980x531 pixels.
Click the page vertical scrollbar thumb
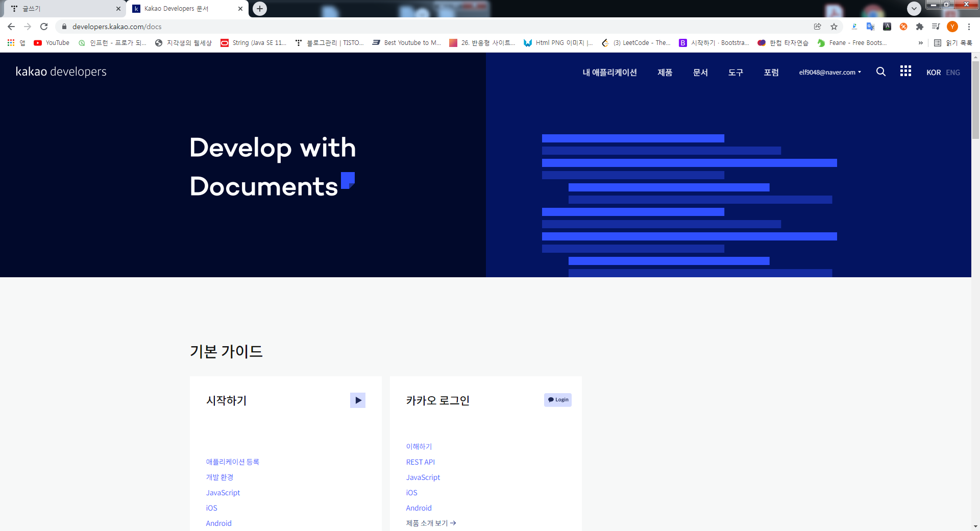click(975, 100)
